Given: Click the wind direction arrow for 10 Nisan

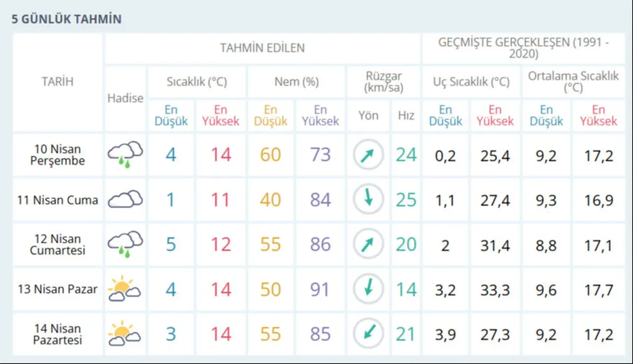Looking at the screenshot, I should [368, 155].
